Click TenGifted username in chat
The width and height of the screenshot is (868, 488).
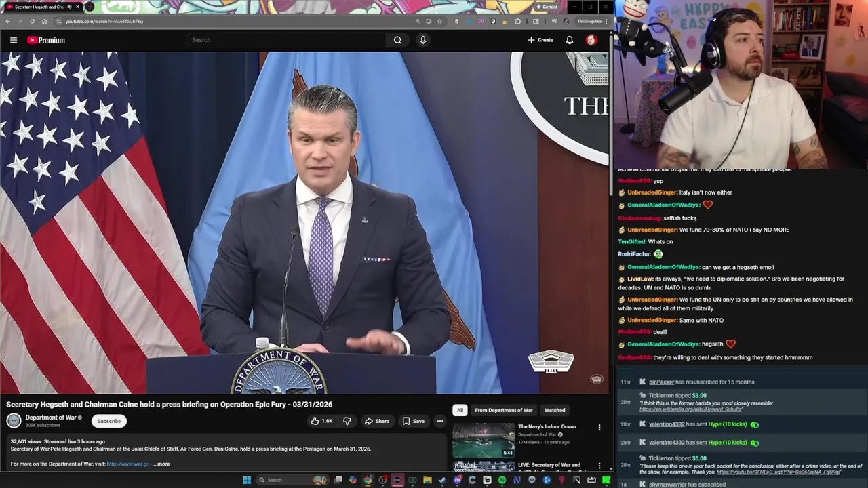click(x=631, y=242)
